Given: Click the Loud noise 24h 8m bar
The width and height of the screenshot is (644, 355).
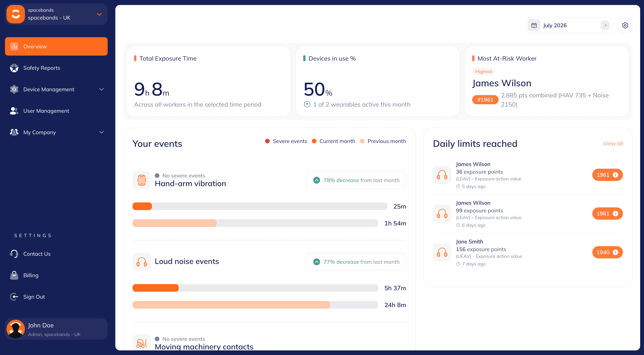Looking at the screenshot, I should pos(231,305).
